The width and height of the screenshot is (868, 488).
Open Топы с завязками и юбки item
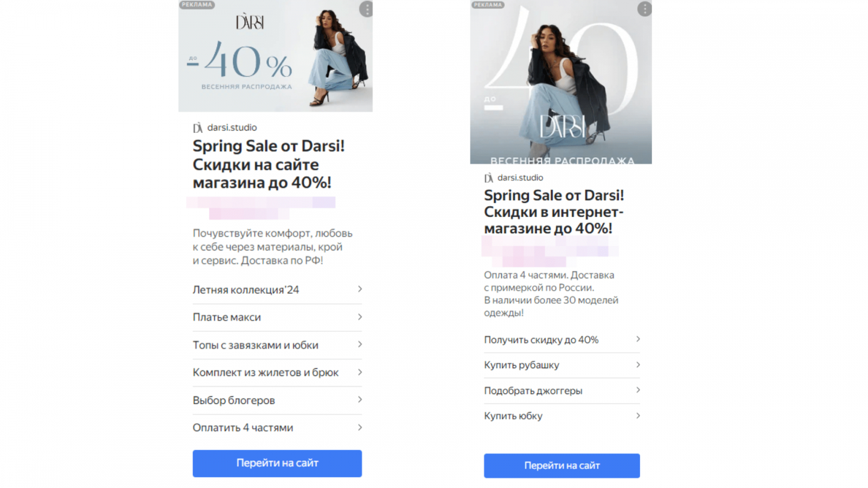(x=277, y=345)
